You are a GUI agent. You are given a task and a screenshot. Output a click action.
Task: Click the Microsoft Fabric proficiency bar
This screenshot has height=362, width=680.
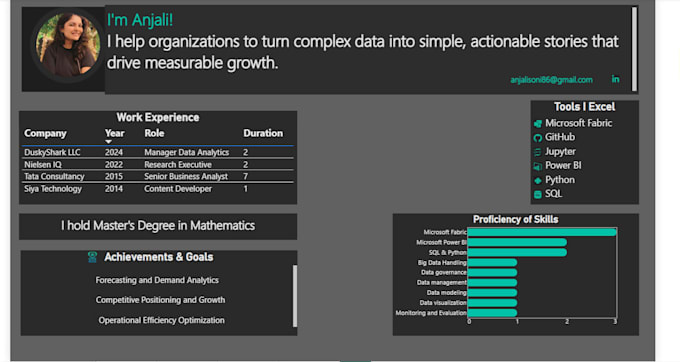coord(542,232)
